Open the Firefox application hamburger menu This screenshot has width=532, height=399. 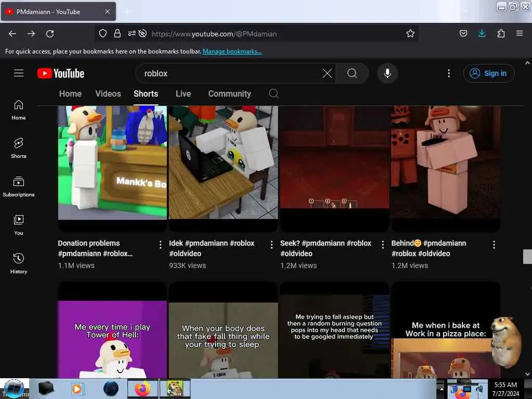(x=519, y=33)
